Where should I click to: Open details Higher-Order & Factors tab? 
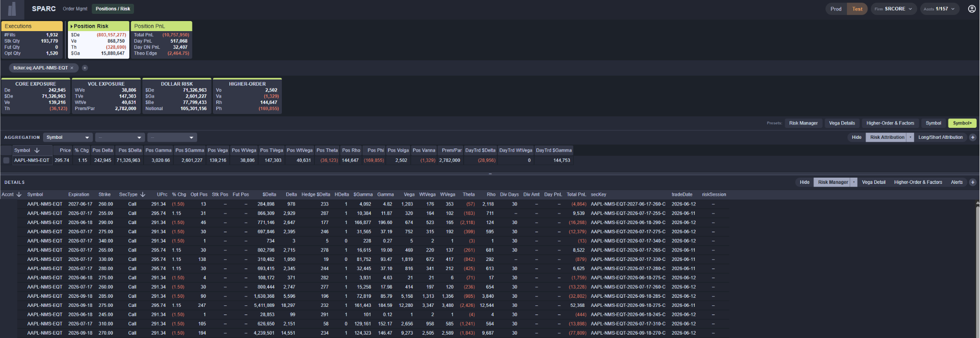coord(918,182)
